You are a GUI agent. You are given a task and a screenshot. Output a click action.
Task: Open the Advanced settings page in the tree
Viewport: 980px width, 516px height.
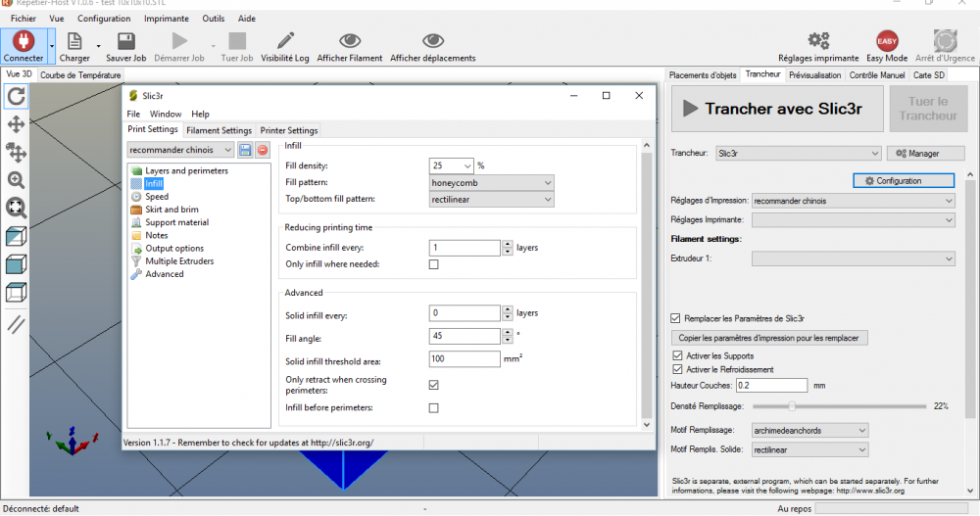click(x=165, y=273)
